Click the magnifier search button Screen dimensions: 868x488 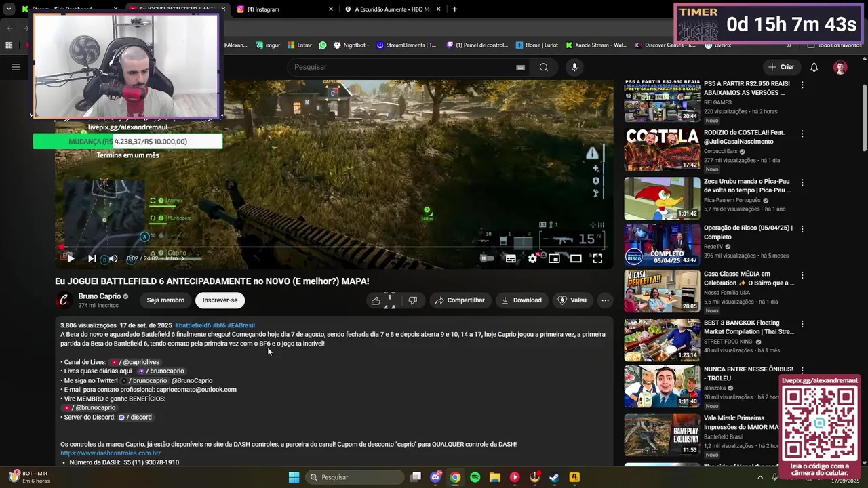pyautogui.click(x=544, y=67)
